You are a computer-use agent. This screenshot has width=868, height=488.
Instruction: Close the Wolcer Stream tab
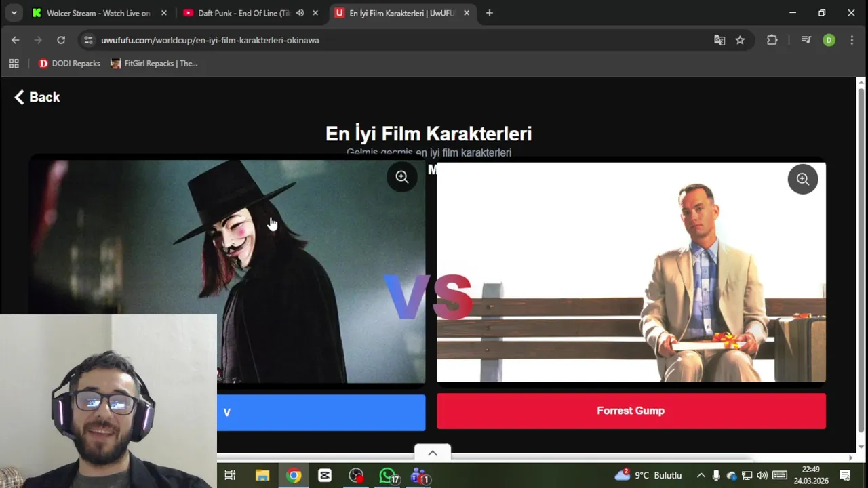tap(164, 13)
